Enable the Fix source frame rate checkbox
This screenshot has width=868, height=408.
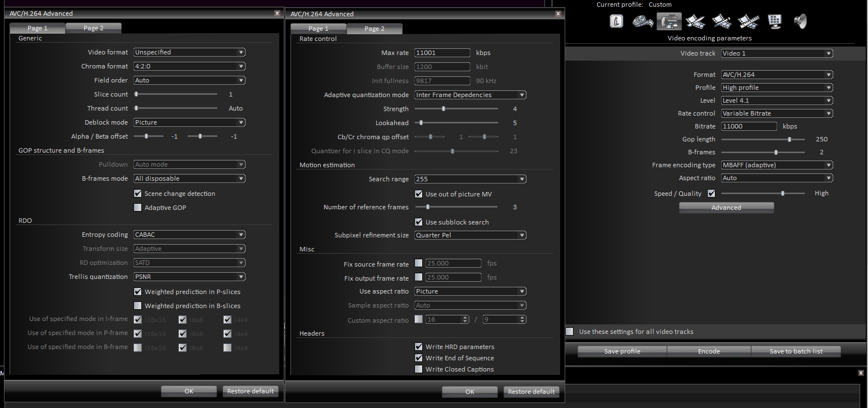(x=419, y=263)
